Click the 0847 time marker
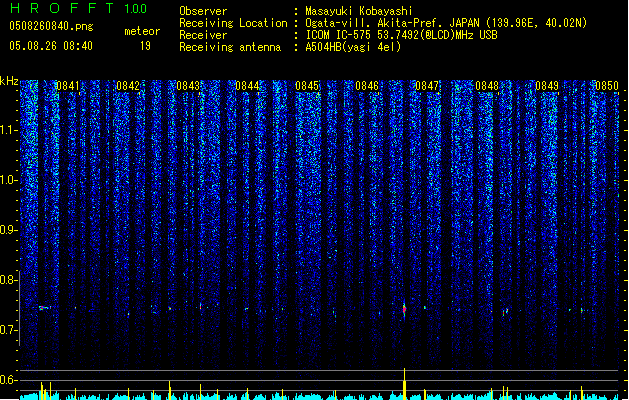 [427, 86]
